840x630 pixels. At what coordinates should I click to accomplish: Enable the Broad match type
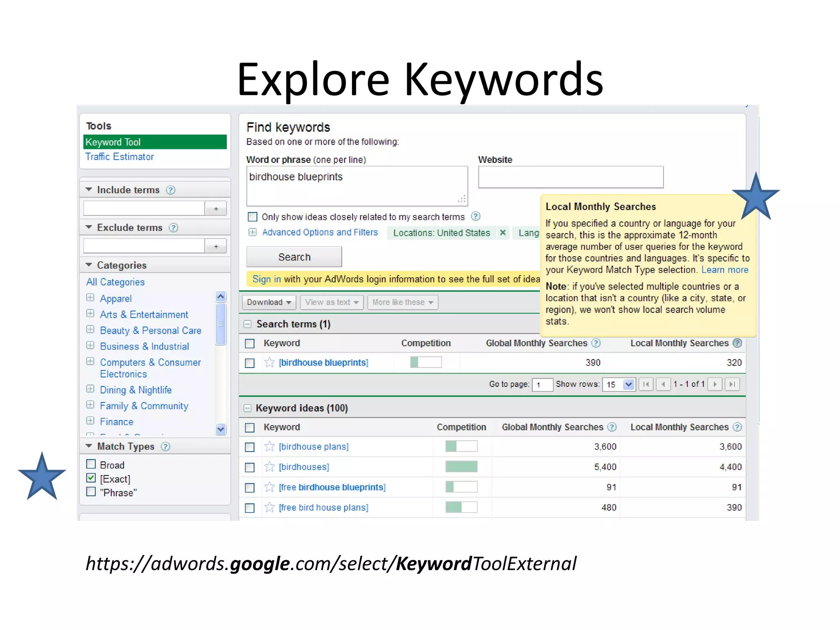(91, 464)
